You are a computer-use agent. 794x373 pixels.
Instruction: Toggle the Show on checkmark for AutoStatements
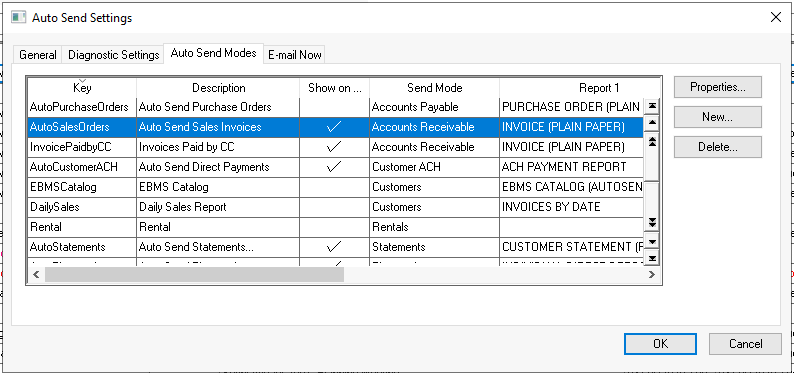[x=334, y=247]
